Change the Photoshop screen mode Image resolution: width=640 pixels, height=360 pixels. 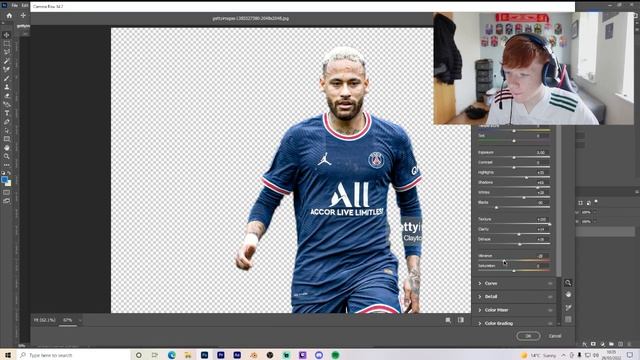[x=7, y=201]
